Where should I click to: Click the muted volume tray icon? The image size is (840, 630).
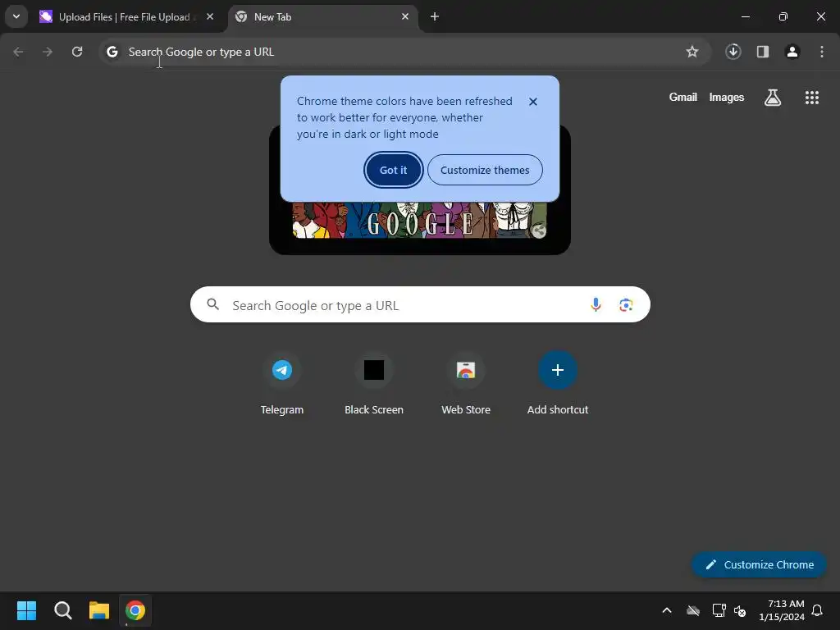click(740, 610)
